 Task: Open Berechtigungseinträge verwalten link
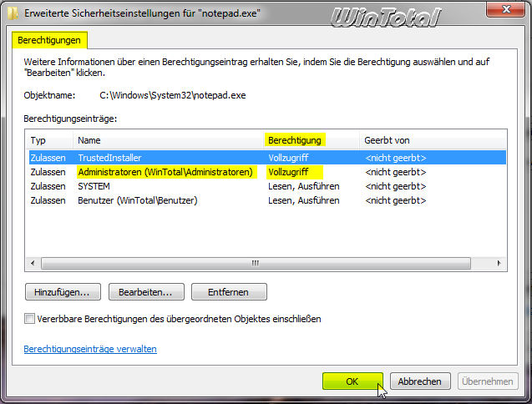[x=90, y=349]
